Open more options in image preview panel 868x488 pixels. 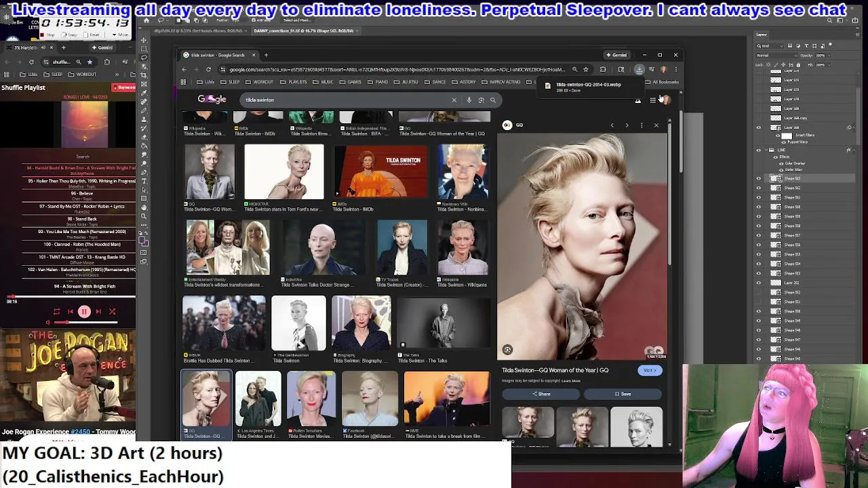pyautogui.click(x=642, y=125)
